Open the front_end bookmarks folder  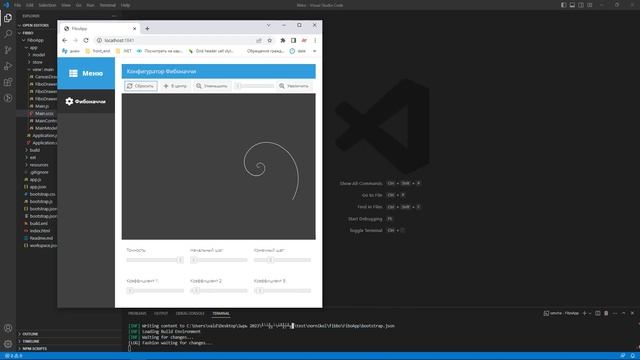97,51
